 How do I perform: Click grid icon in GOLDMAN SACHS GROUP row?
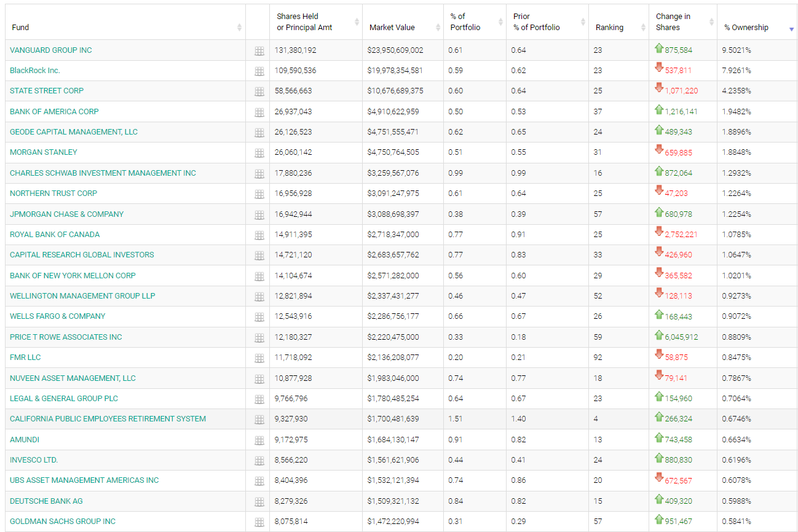(x=259, y=522)
